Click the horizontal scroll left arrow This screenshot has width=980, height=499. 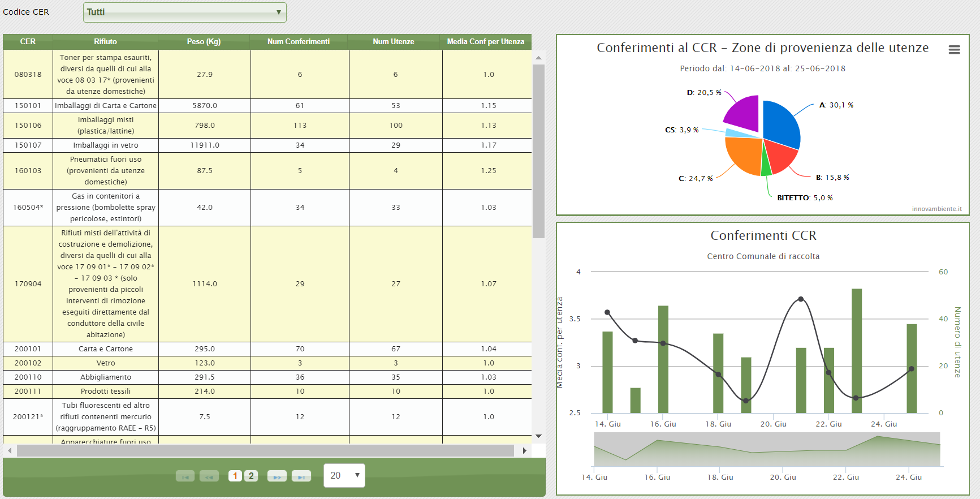click(x=10, y=450)
